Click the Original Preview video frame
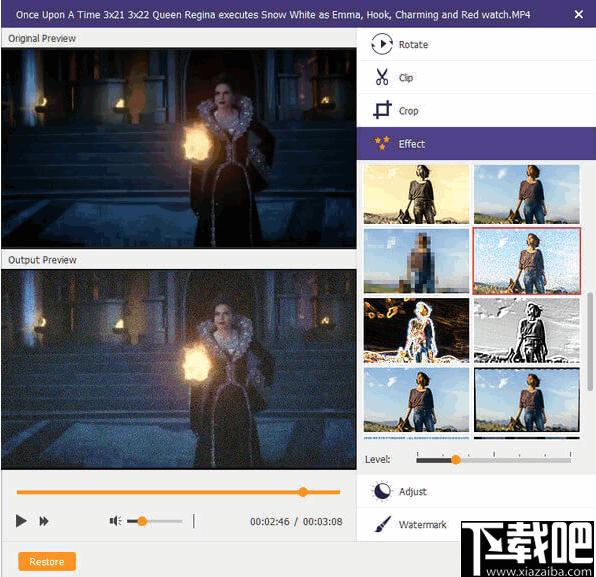This screenshot has width=596, height=577. (x=179, y=148)
